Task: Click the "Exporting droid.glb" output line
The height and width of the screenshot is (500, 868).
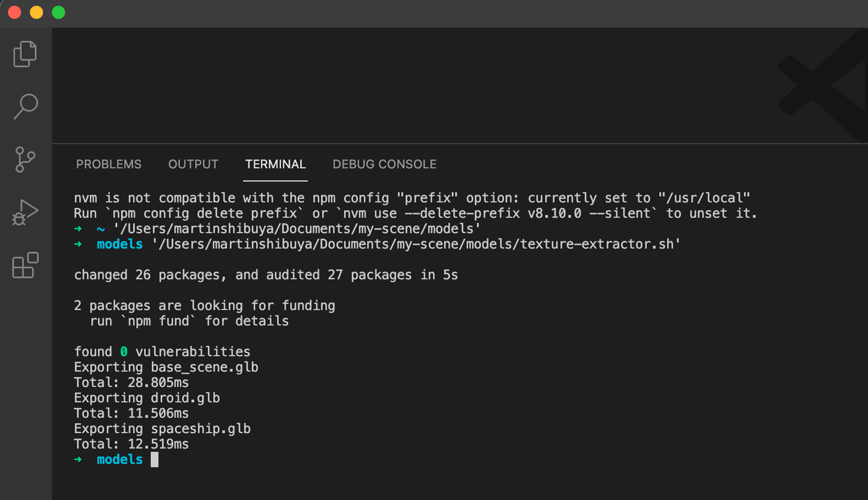Action: 147,398
